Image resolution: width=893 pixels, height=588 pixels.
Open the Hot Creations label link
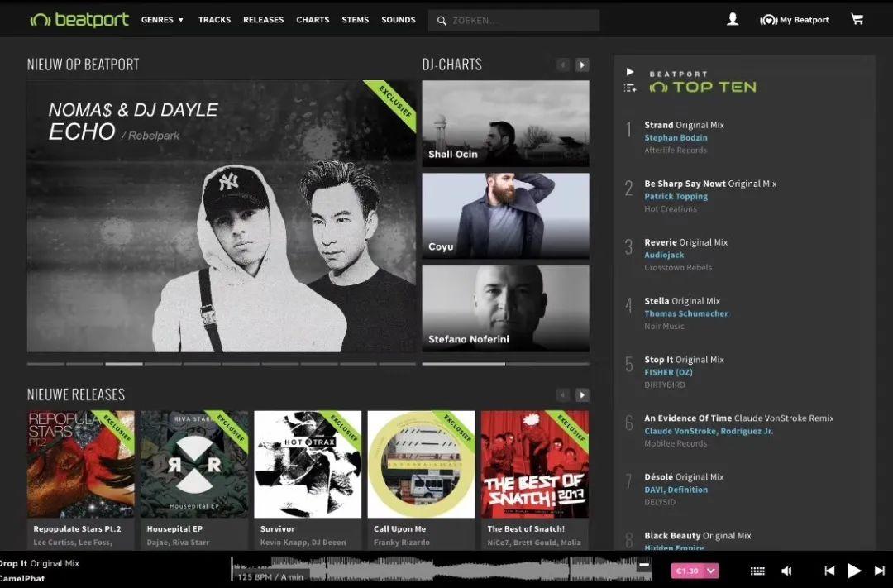tap(671, 209)
